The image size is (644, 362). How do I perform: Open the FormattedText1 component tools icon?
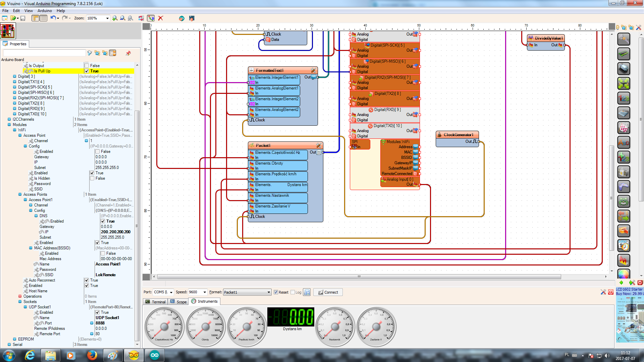click(x=313, y=70)
